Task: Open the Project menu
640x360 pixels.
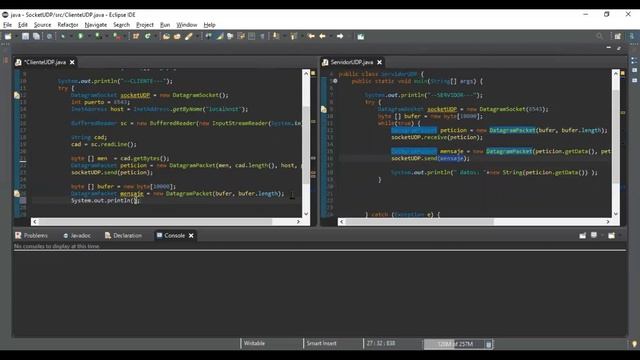Action: [145, 25]
